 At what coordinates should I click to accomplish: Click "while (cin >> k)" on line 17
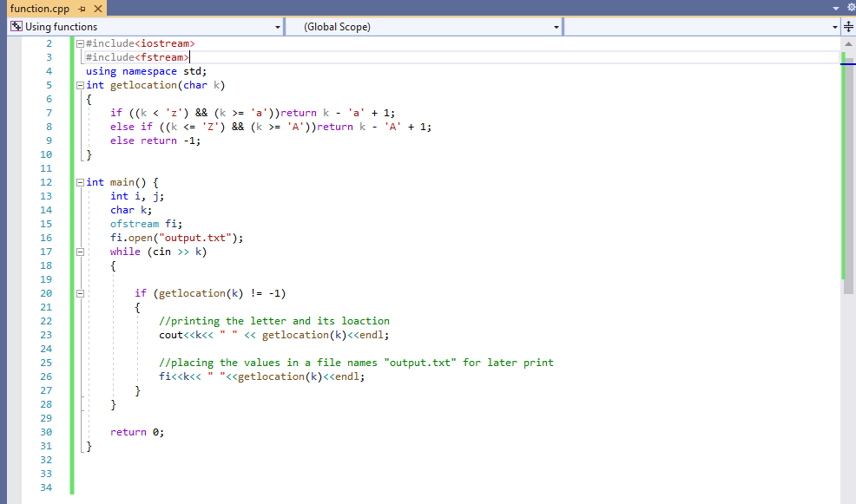[158, 252]
